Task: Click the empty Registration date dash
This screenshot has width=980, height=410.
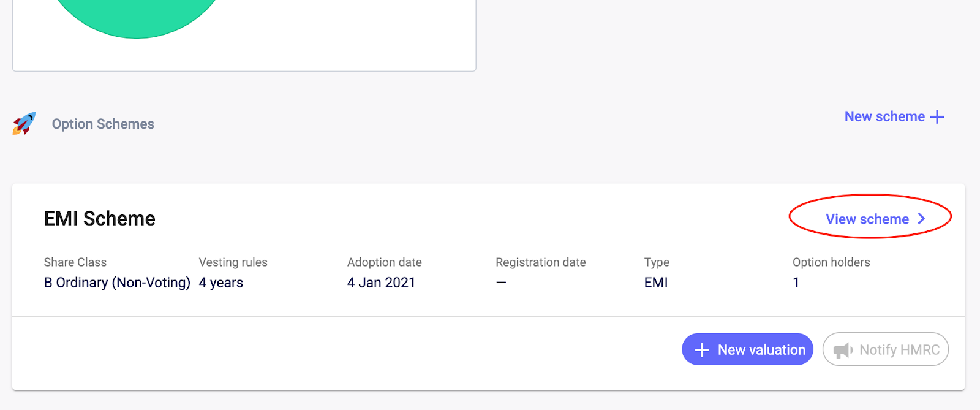Action: [x=501, y=283]
